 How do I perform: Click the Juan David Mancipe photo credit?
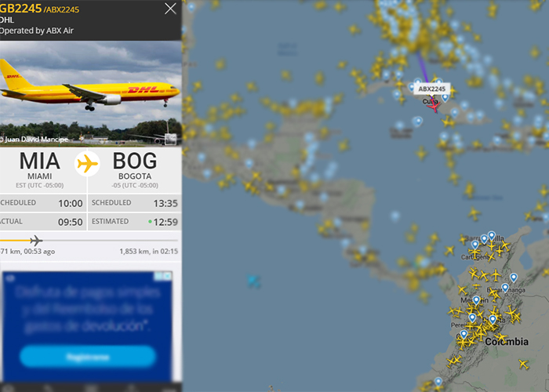point(35,140)
